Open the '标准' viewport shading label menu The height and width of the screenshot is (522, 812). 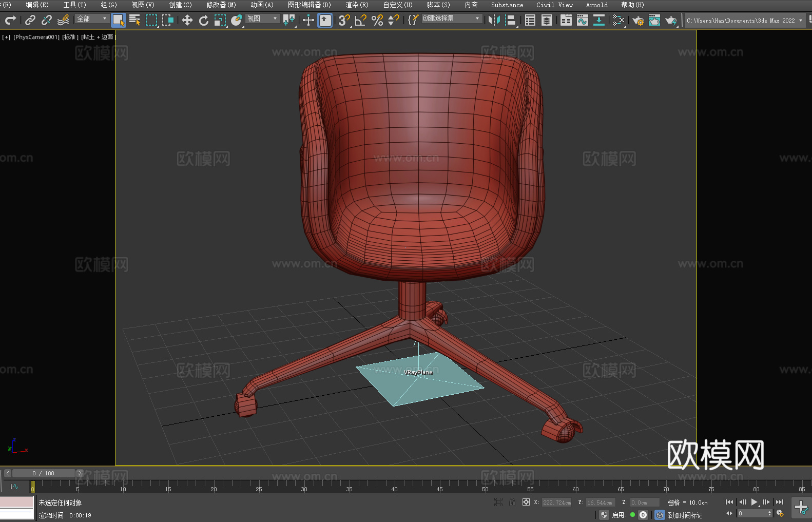pos(70,37)
